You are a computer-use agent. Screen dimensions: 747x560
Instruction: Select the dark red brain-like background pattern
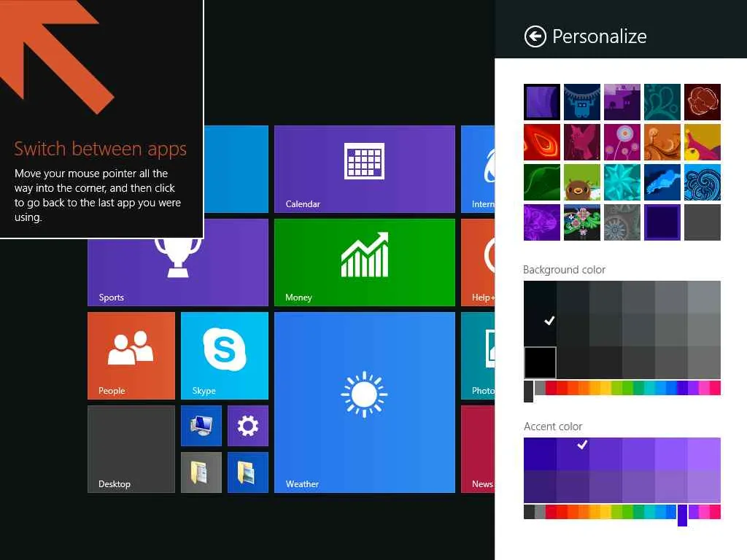(x=703, y=102)
